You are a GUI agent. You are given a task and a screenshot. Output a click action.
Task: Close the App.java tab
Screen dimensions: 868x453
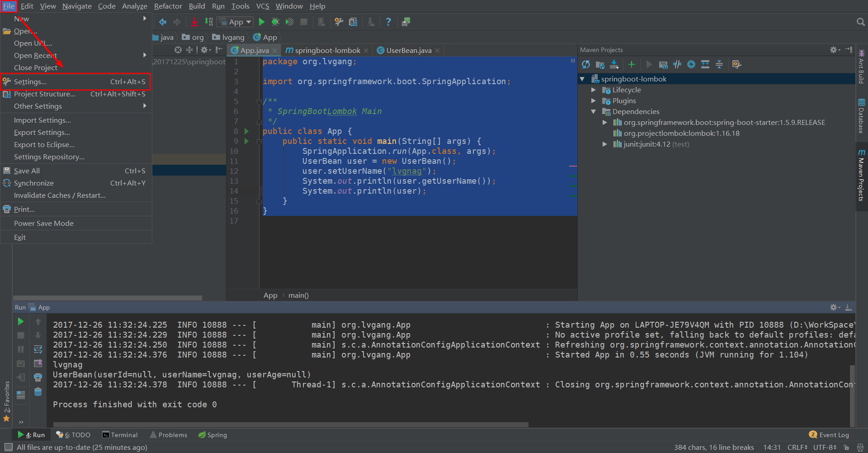click(275, 51)
